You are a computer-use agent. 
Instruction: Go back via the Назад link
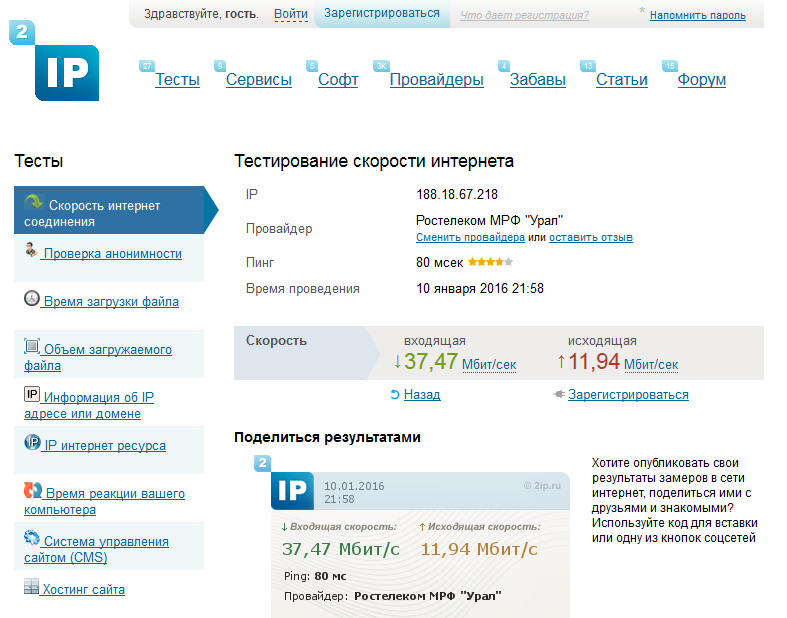[421, 395]
